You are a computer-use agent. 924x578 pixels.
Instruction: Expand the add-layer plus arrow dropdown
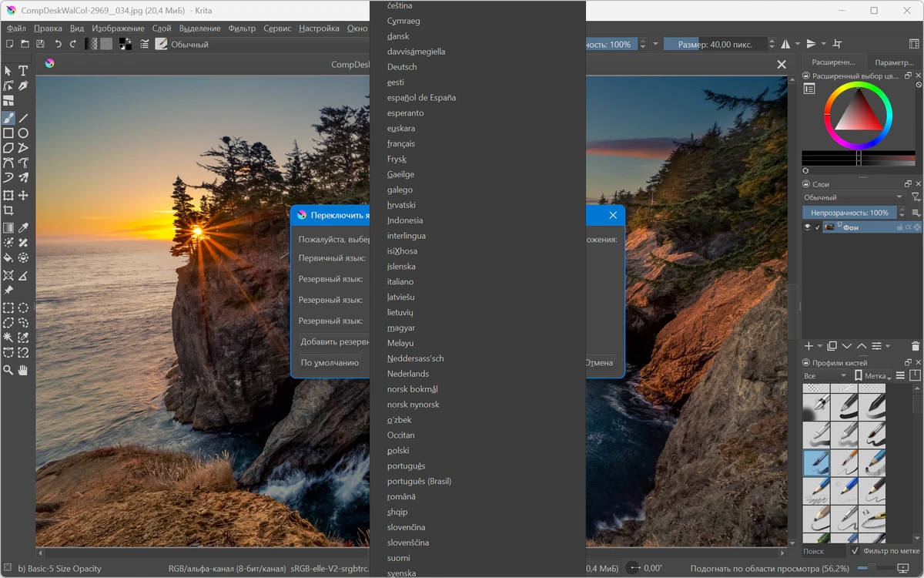point(820,346)
